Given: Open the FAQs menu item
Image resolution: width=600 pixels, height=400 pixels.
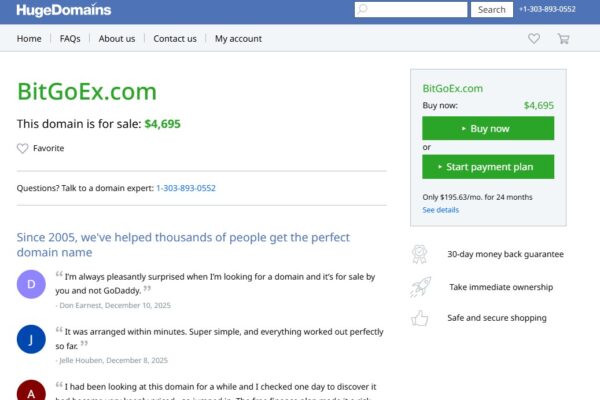Looking at the screenshot, I should [x=70, y=39].
